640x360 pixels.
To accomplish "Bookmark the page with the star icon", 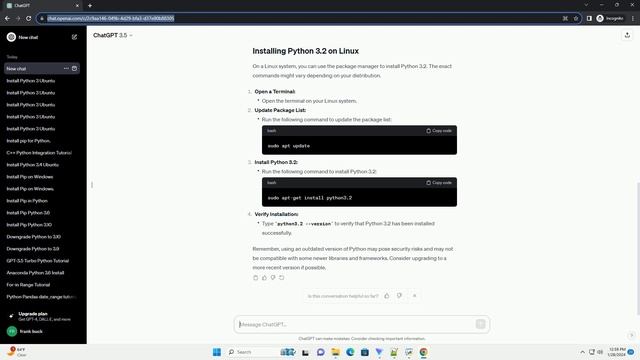I will tap(576, 18).
